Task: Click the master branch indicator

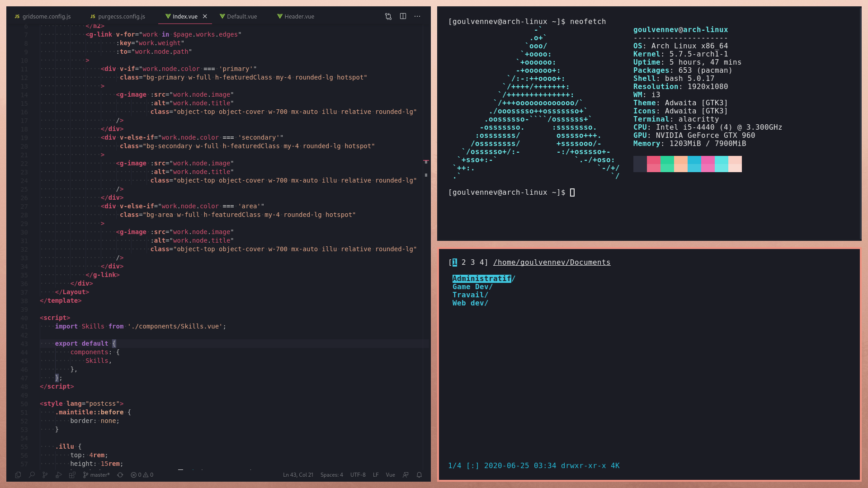Action: click(x=97, y=475)
